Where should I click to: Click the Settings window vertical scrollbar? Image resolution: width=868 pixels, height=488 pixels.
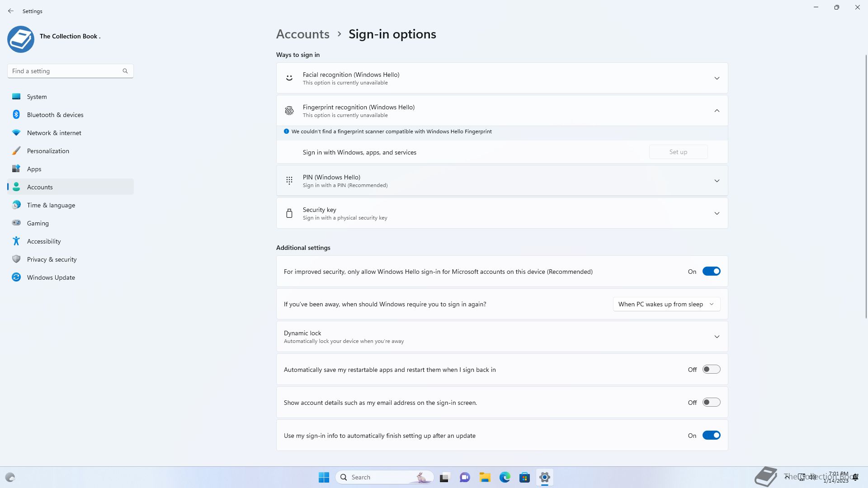pyautogui.click(x=866, y=186)
